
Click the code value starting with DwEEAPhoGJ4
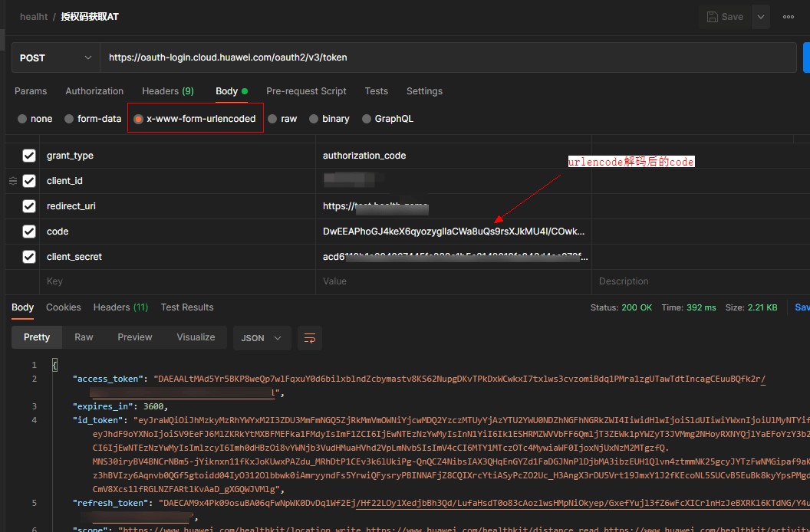point(453,232)
